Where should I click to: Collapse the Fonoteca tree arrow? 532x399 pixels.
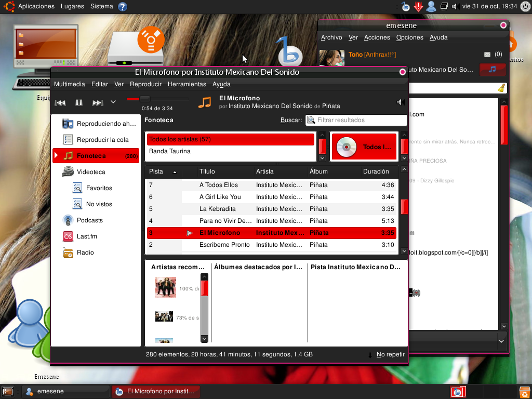pyautogui.click(x=56, y=156)
